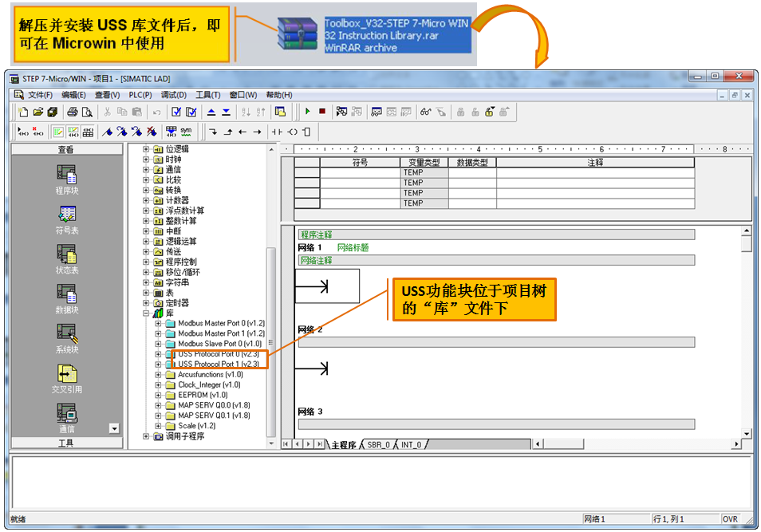Open the Cross Reference (交叉引用) icon
Viewport: 761px width, 532px height.
click(x=67, y=373)
